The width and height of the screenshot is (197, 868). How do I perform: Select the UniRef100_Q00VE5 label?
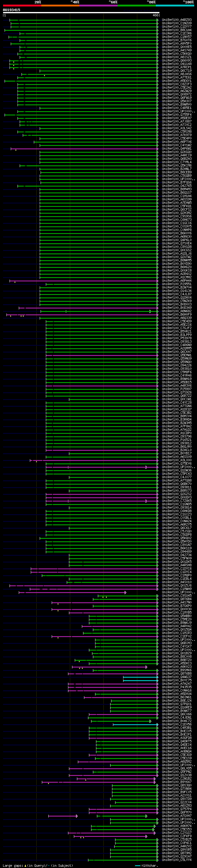tap(176, 47)
